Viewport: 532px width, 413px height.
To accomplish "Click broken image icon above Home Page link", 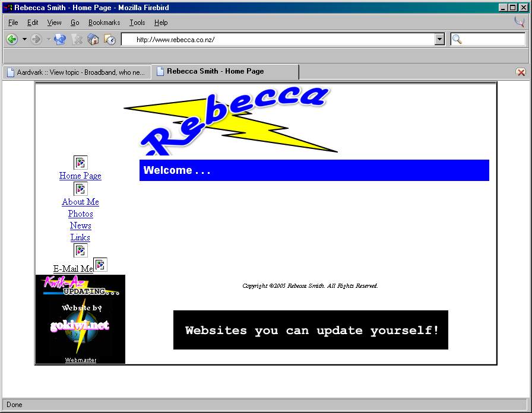I will click(x=80, y=163).
